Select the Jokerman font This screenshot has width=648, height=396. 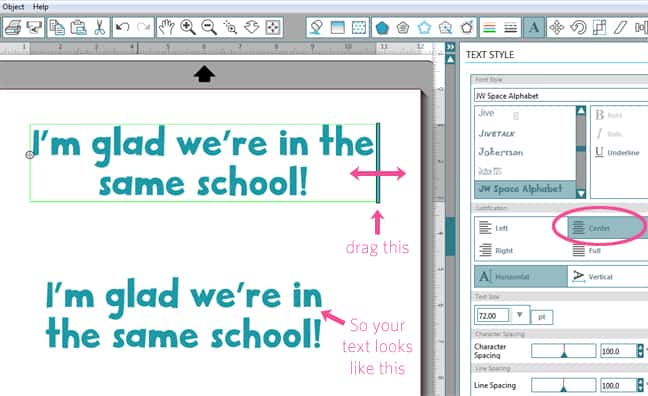point(500,152)
